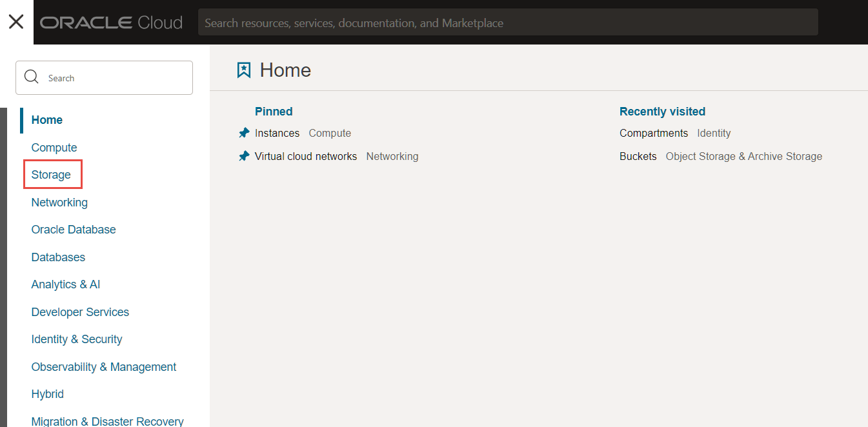Open Observability & Management category

click(104, 367)
